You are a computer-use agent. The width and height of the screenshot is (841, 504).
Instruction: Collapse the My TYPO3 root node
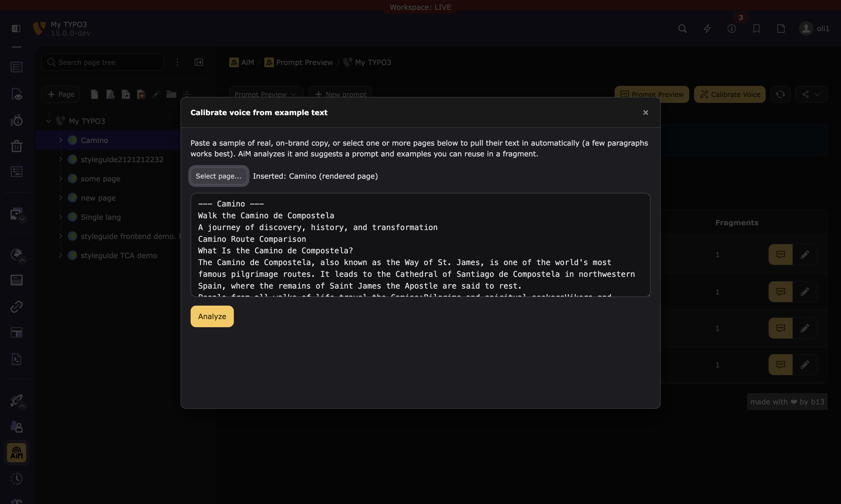[48, 121]
